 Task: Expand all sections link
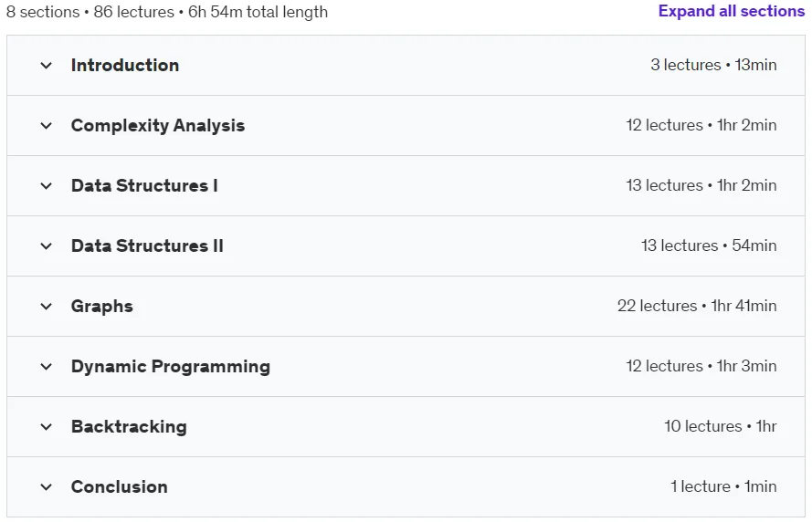[x=732, y=11]
